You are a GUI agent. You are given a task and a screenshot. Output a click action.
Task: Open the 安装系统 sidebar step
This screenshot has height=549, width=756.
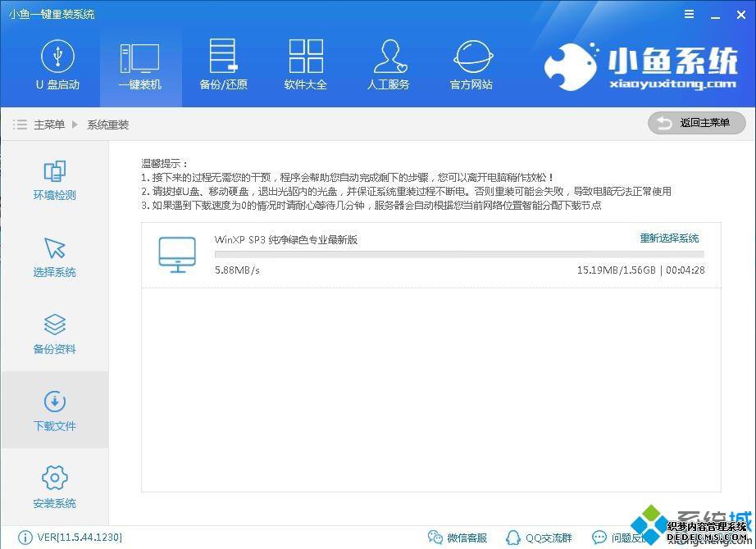[55, 488]
